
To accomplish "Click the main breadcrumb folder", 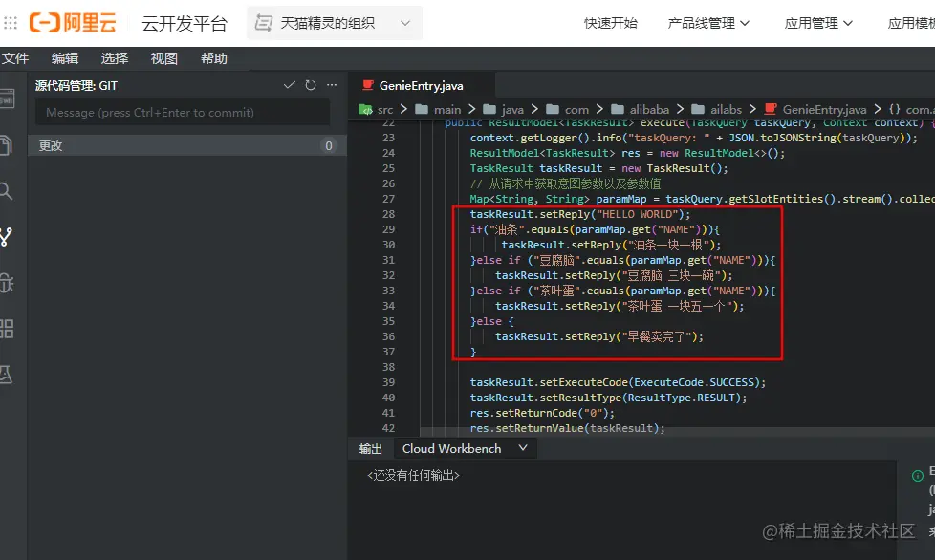I will tap(438, 110).
